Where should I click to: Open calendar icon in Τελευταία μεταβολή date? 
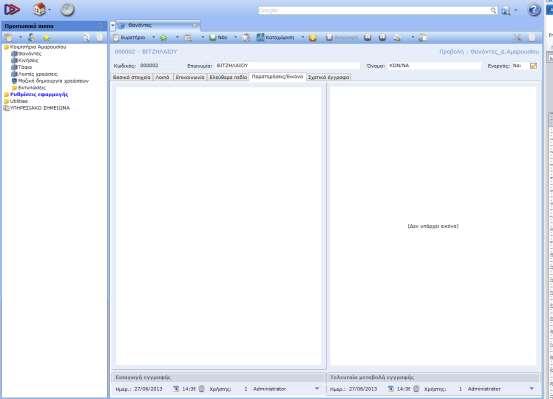coord(390,389)
